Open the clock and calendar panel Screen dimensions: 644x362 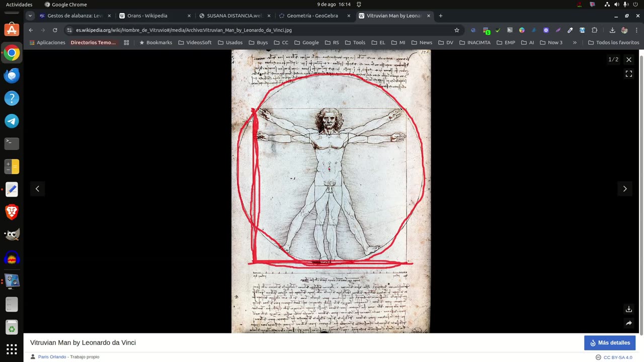[334, 5]
